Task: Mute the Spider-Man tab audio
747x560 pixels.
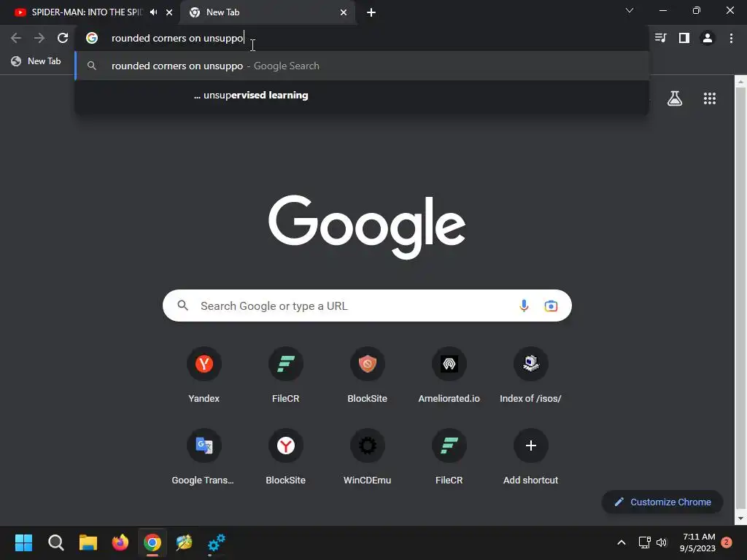Action: pos(153,12)
